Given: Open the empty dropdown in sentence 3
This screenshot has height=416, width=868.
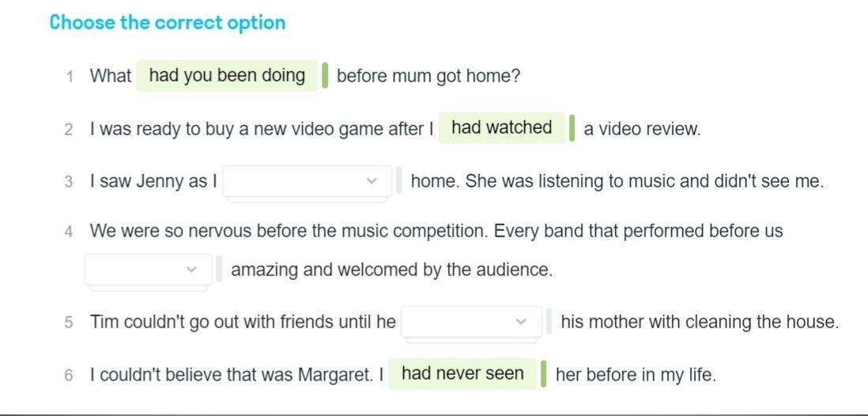Looking at the screenshot, I should pyautogui.click(x=307, y=181).
